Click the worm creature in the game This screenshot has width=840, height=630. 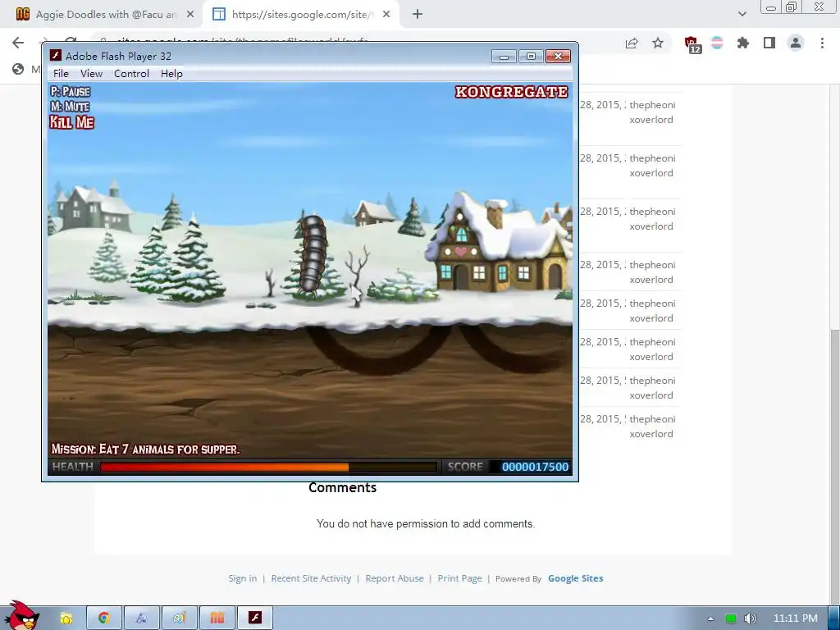[x=314, y=253]
